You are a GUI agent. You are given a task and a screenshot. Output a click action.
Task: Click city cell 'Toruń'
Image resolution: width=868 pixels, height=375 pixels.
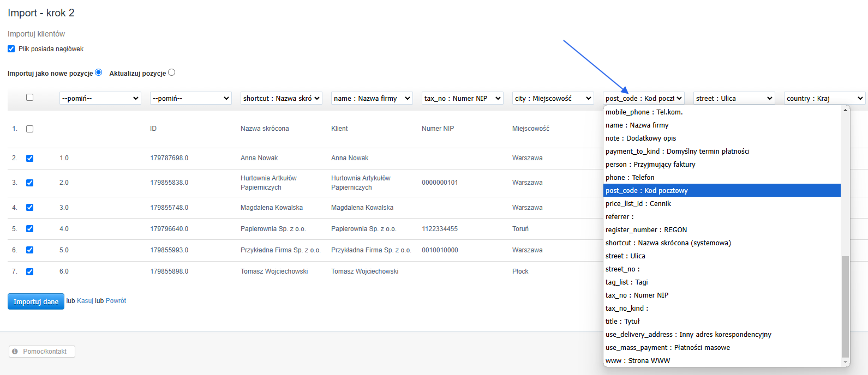point(520,229)
